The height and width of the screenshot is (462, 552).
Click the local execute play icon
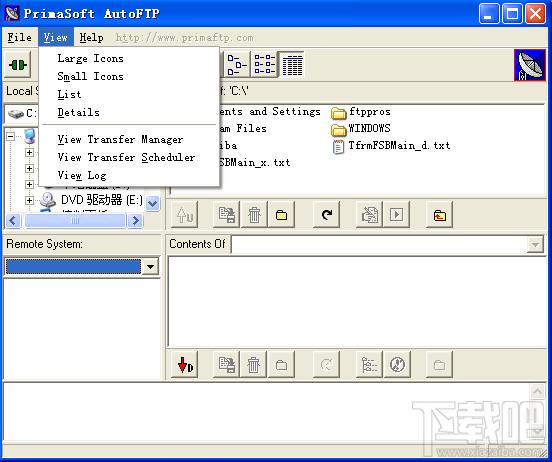[x=396, y=214]
